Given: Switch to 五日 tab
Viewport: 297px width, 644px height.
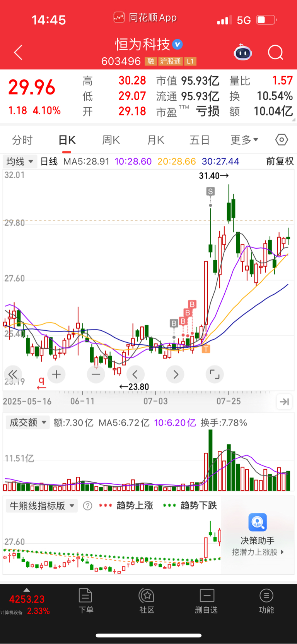Looking at the screenshot, I should [200, 140].
